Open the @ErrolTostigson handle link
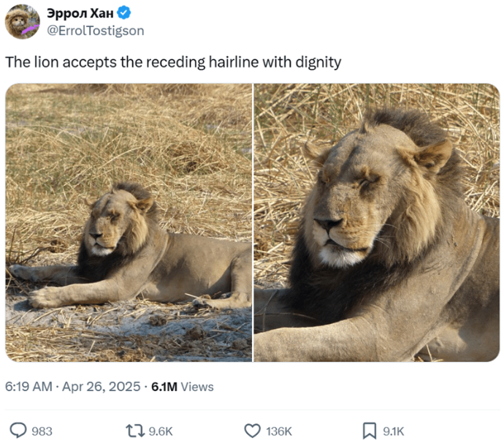504x446 pixels. click(x=95, y=30)
